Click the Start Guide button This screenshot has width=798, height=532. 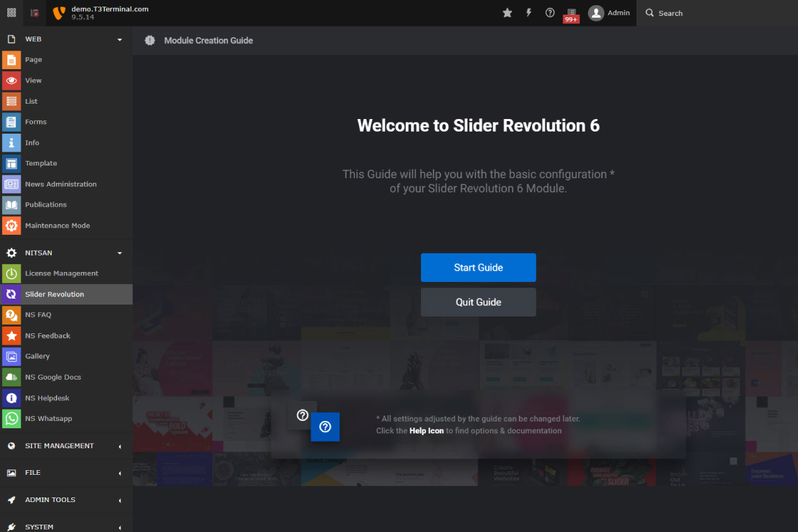(478, 267)
